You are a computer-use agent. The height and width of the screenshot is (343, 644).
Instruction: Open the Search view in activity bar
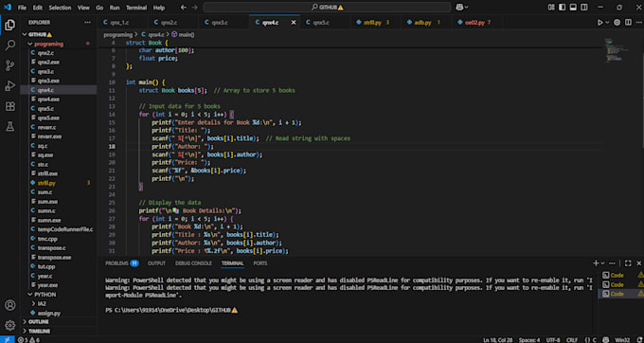[x=9, y=45]
